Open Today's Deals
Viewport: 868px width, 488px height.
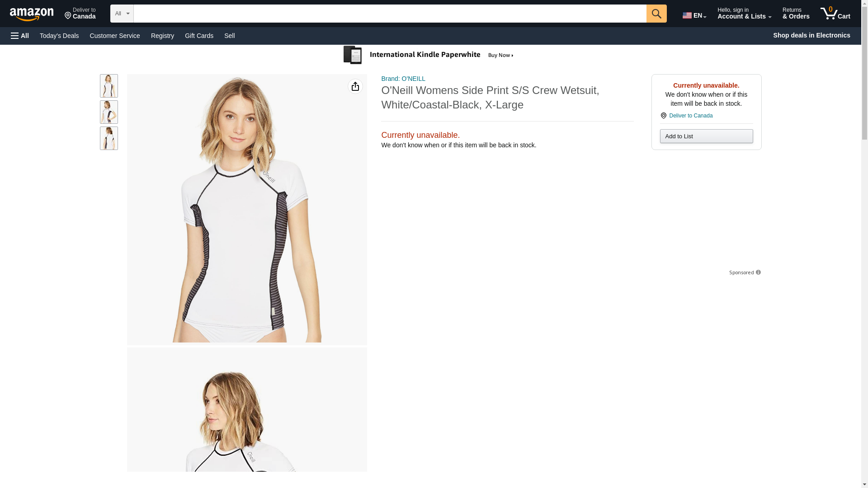(x=59, y=36)
